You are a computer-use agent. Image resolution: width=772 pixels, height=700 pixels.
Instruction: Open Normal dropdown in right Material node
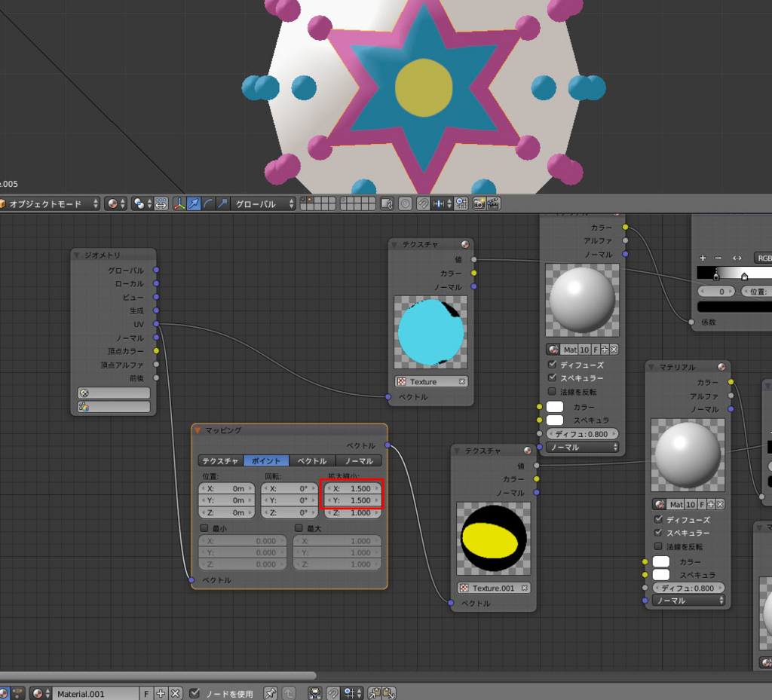pos(689,601)
